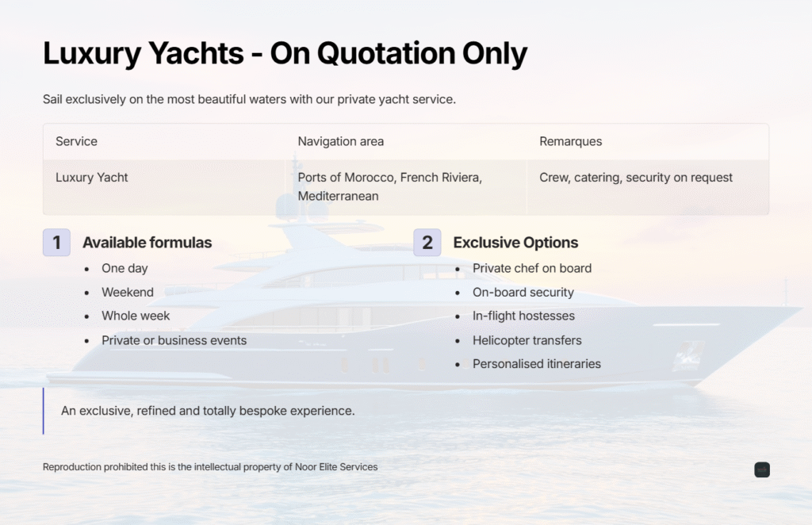Click the 'Available formulas' heading
Image resolution: width=812 pixels, height=525 pixels.
click(x=147, y=243)
